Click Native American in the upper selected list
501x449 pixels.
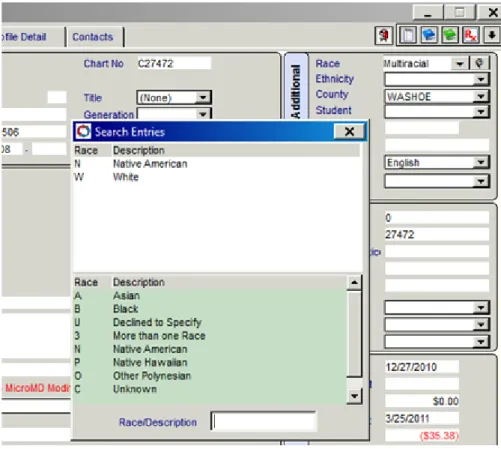[x=217, y=164]
